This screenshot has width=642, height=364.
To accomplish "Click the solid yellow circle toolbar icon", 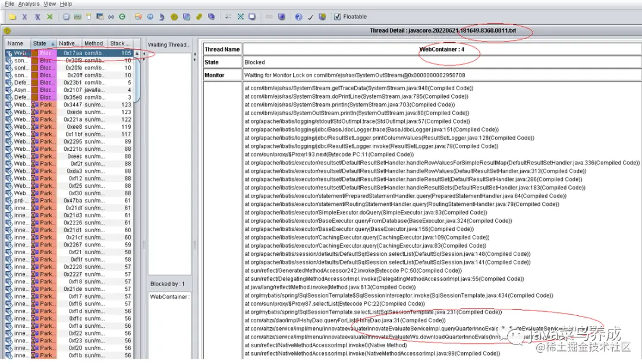I will [x=174, y=17].
